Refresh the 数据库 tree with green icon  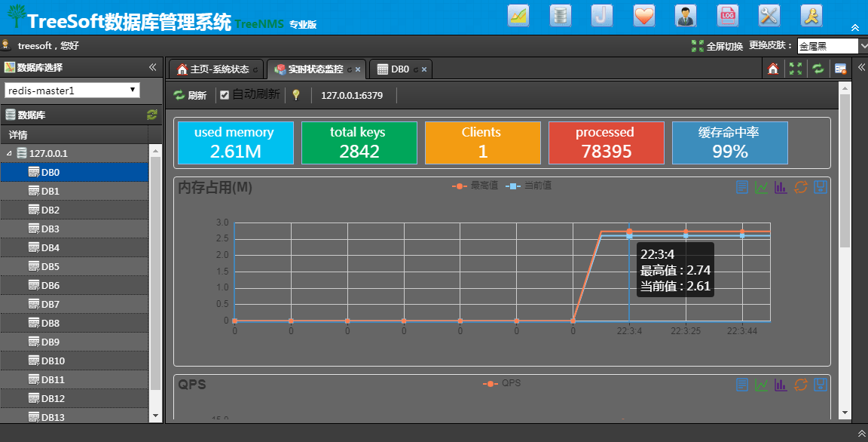point(151,115)
